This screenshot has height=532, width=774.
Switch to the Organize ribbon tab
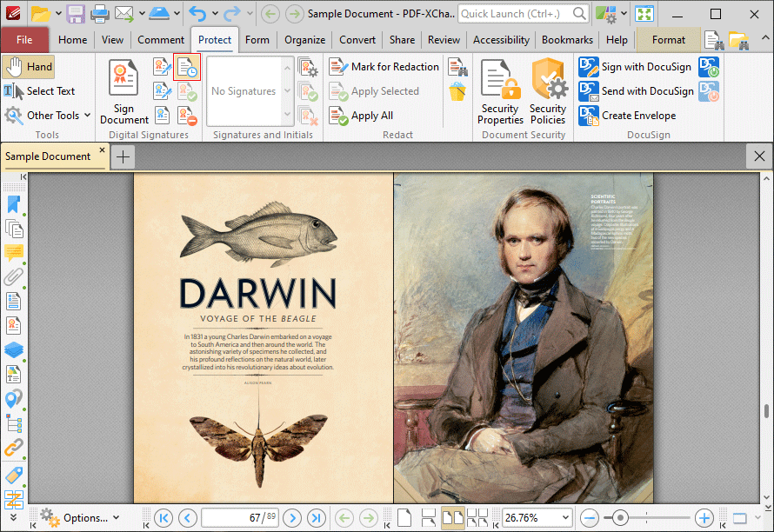click(x=304, y=39)
